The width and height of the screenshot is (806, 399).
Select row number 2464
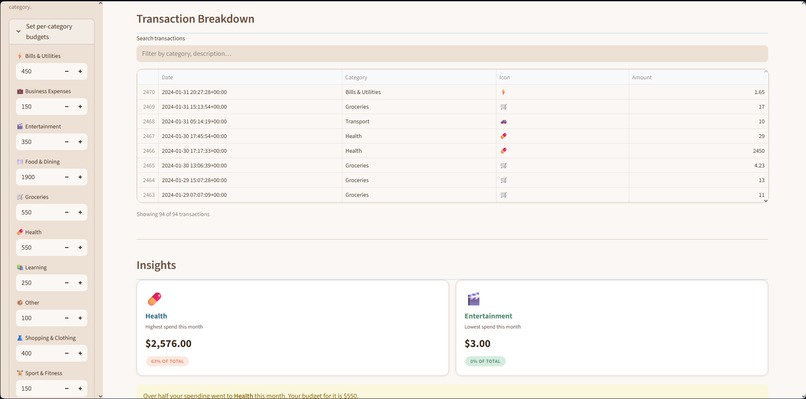click(148, 180)
